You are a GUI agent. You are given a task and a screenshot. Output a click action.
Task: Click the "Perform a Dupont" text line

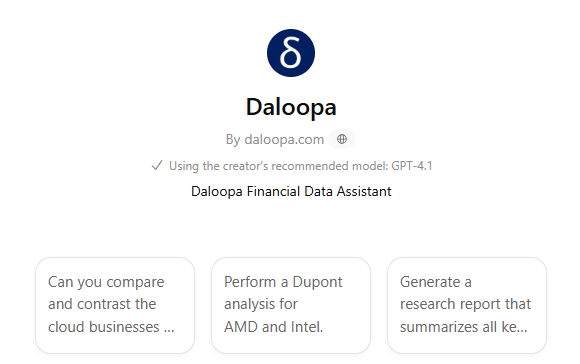click(283, 282)
